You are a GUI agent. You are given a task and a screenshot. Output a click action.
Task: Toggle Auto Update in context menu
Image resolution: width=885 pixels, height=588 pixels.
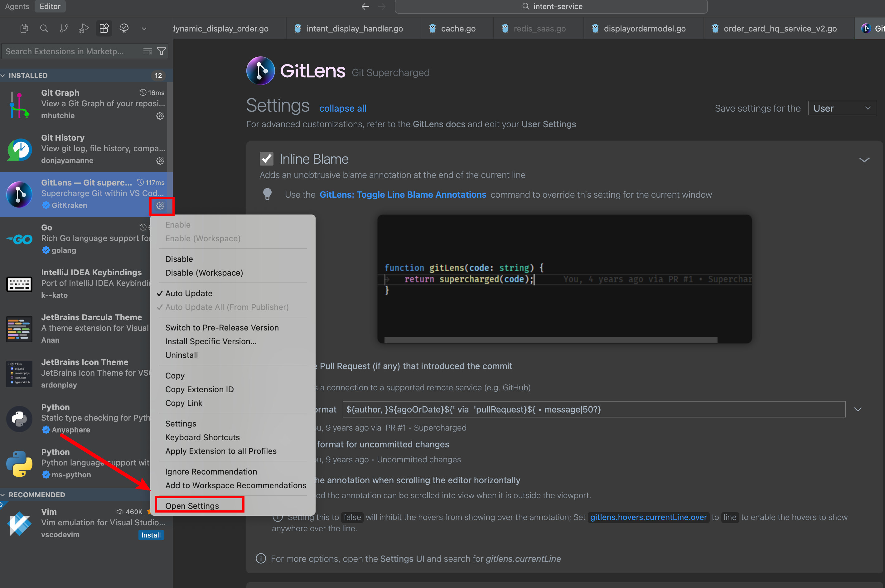(189, 293)
